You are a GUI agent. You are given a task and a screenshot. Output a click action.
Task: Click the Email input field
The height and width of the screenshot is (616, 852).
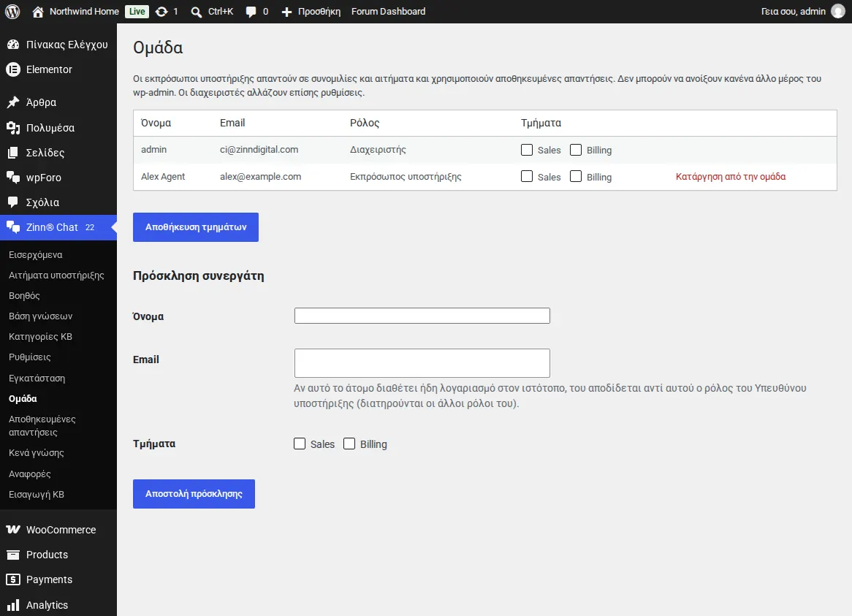point(422,363)
